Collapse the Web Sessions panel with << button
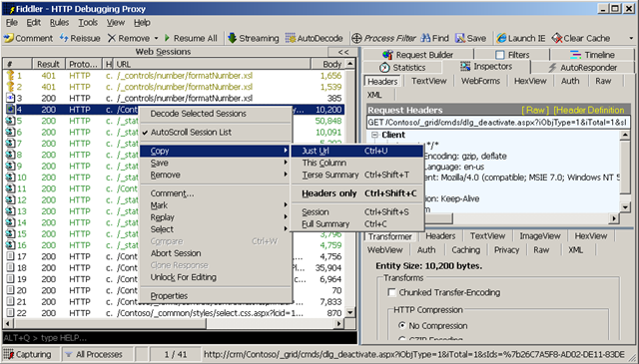The height and width of the screenshot is (364, 639). point(343,52)
